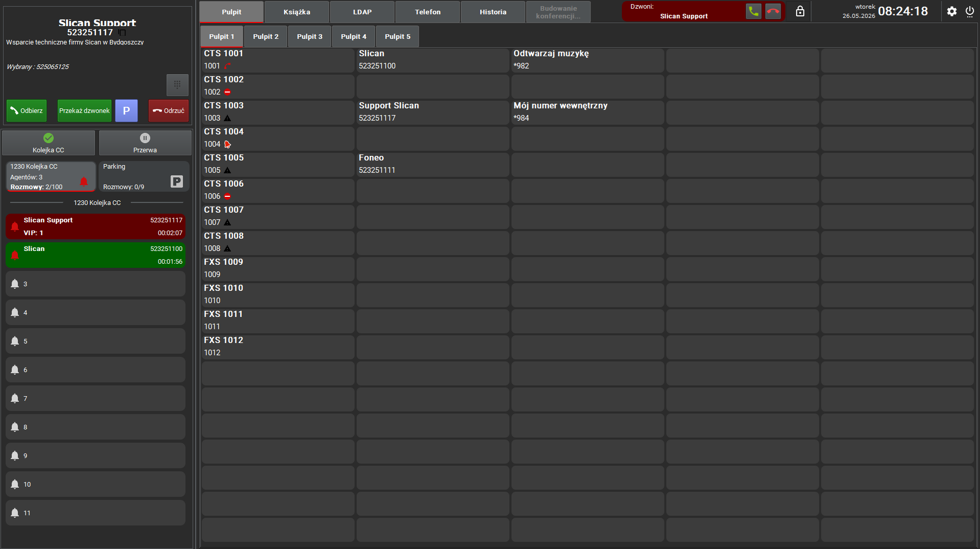
Task: Park the call with the blue P button
Action: (126, 110)
